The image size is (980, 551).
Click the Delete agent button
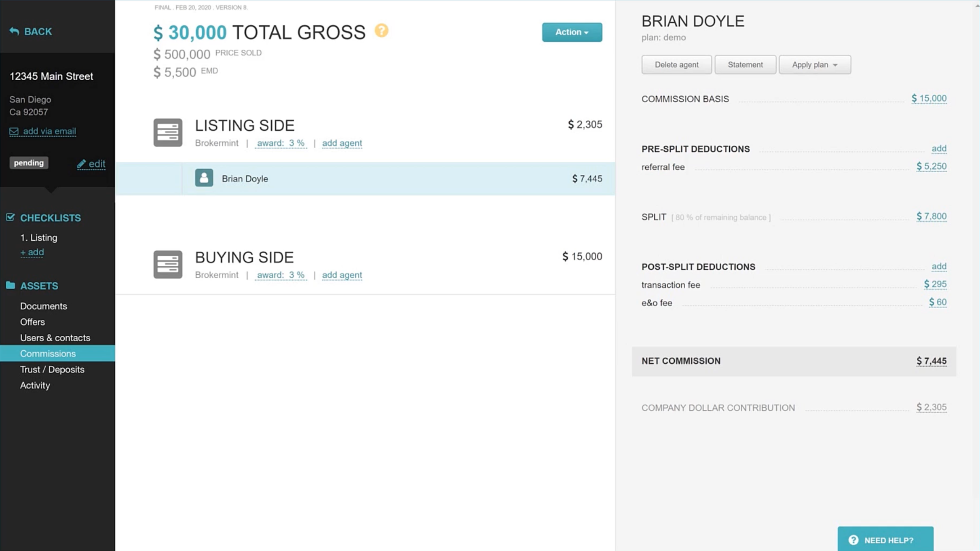coord(676,65)
